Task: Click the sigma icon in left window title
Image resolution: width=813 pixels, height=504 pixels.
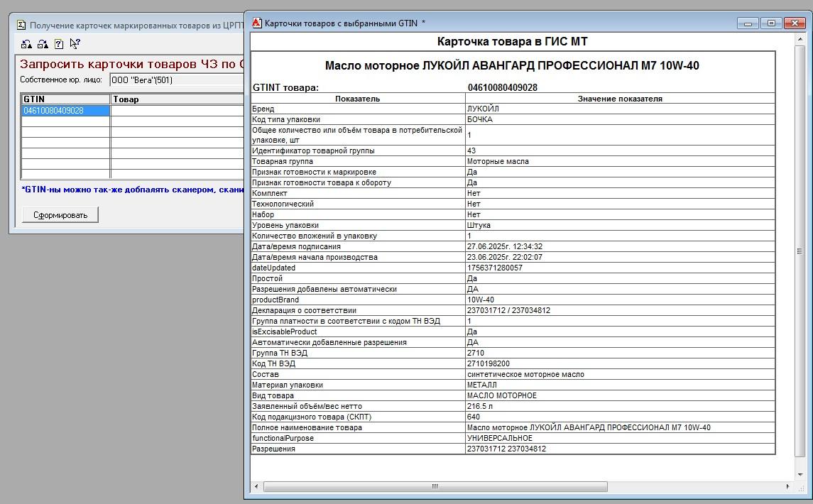Action: (21, 25)
